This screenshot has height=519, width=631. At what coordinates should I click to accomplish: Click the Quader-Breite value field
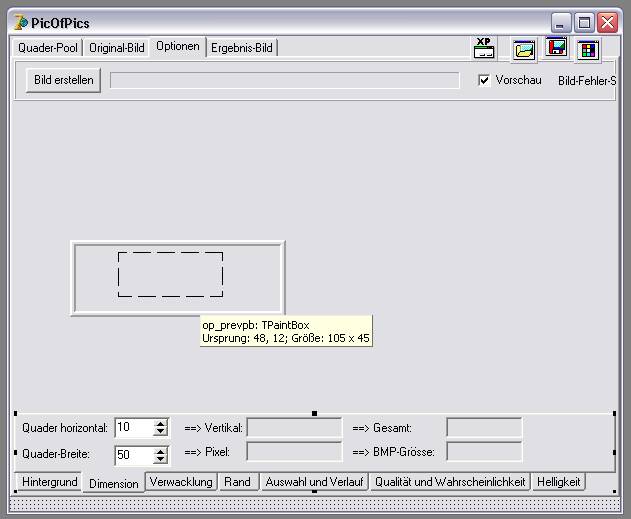pyautogui.click(x=134, y=455)
